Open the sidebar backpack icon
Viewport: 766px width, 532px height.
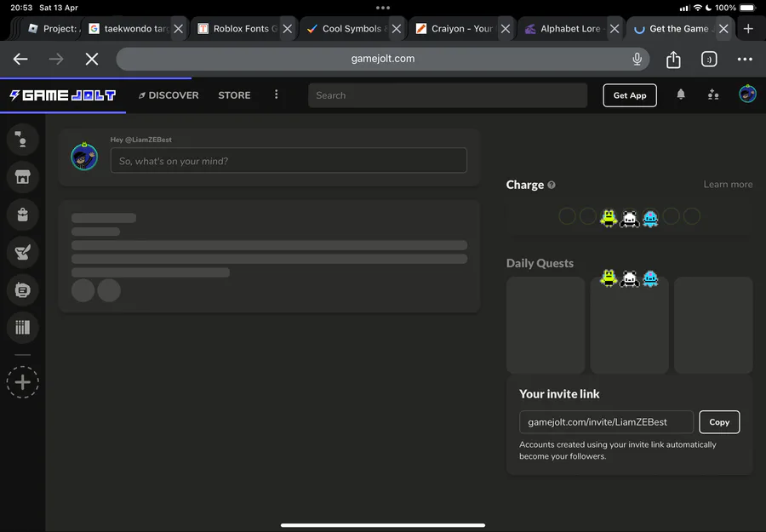[x=22, y=215]
